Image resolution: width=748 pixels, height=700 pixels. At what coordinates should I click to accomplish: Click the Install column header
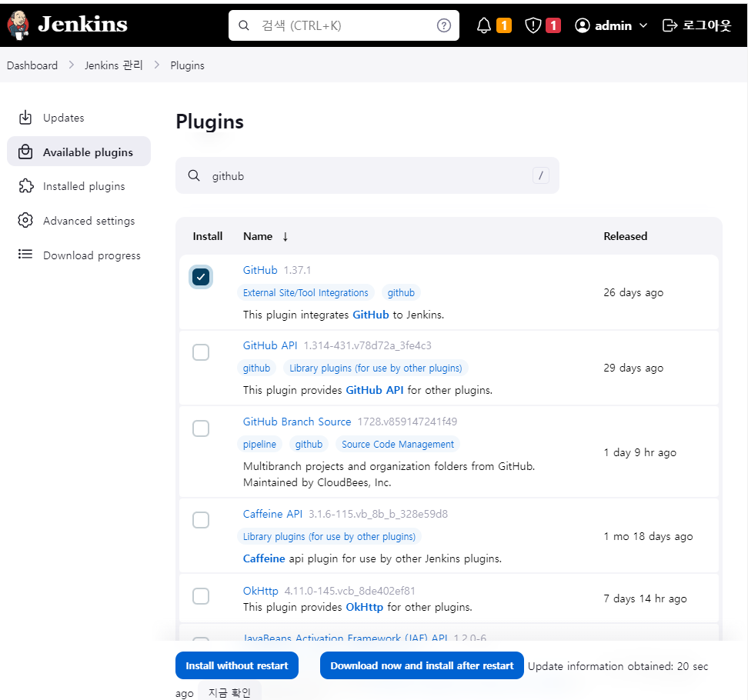tap(208, 236)
